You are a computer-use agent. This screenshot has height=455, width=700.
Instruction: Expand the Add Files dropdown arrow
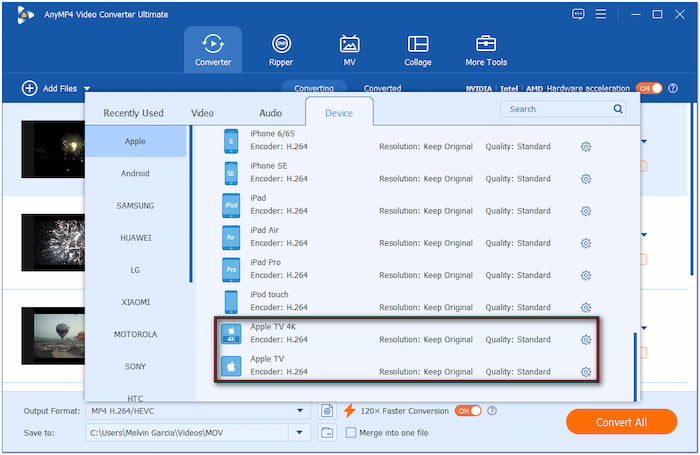87,89
